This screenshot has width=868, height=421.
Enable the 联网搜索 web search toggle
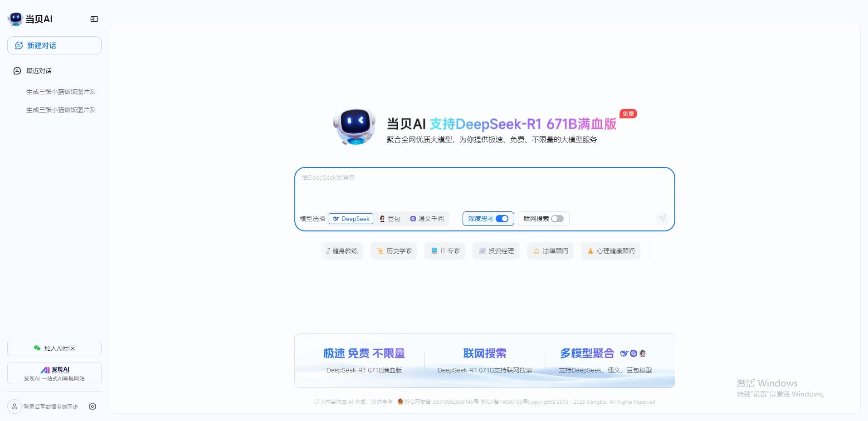tap(557, 219)
